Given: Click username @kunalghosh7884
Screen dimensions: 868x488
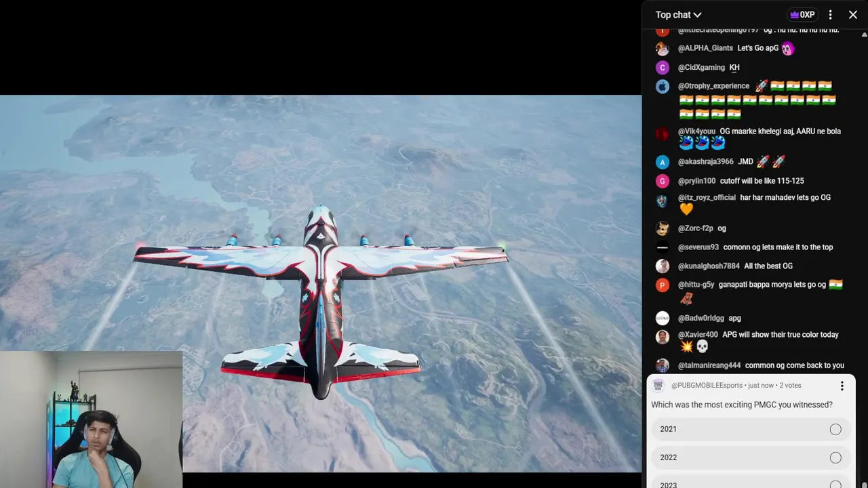Looking at the screenshot, I should (709, 266).
